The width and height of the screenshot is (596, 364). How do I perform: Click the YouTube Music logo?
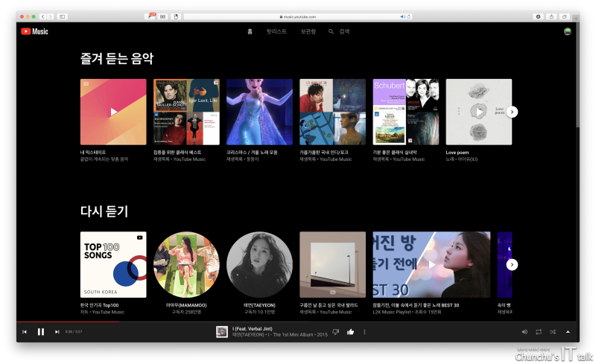click(x=34, y=31)
